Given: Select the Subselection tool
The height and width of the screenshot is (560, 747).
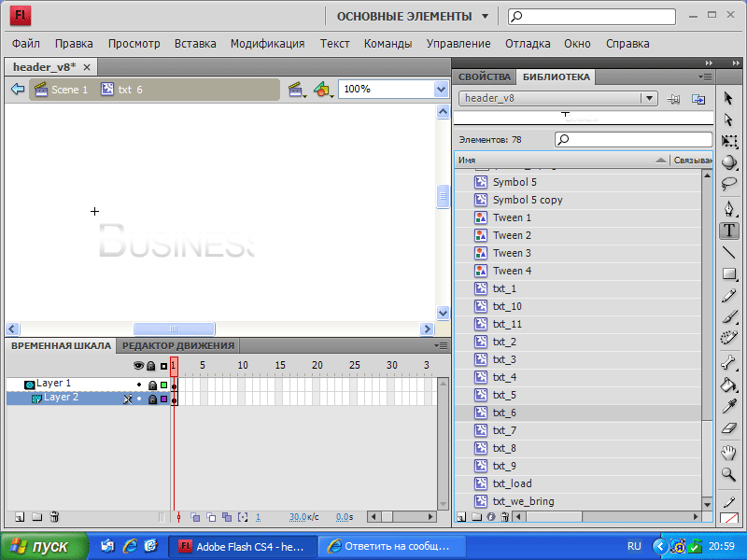Looking at the screenshot, I should point(728,119).
